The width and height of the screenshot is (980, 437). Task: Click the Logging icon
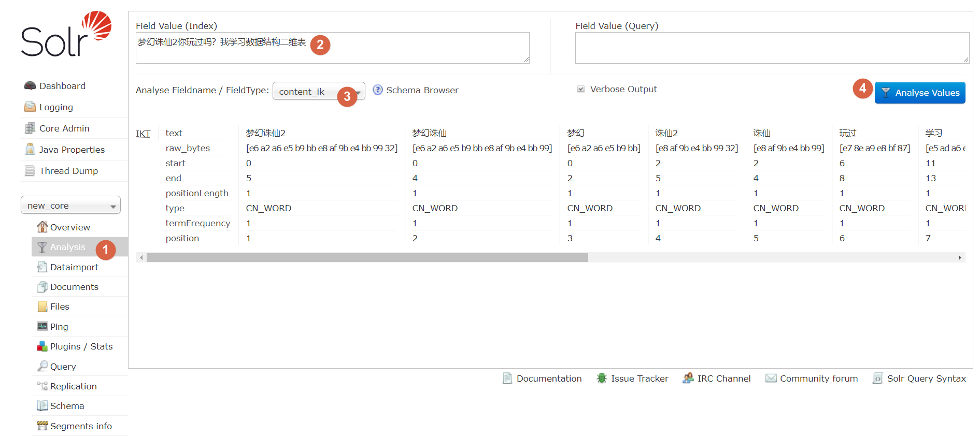pos(30,107)
